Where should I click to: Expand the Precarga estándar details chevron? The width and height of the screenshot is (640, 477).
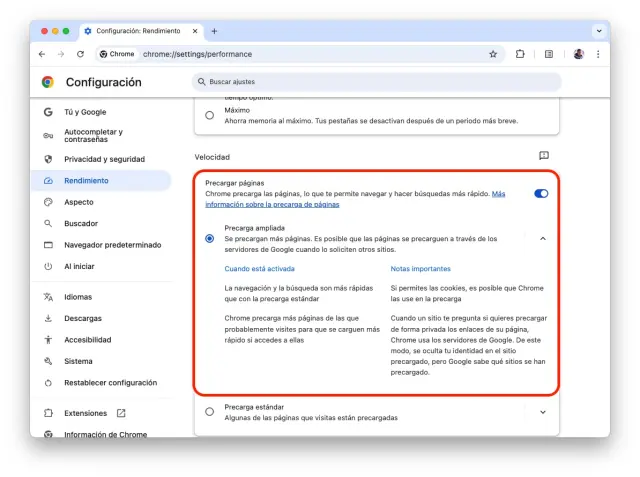click(543, 411)
